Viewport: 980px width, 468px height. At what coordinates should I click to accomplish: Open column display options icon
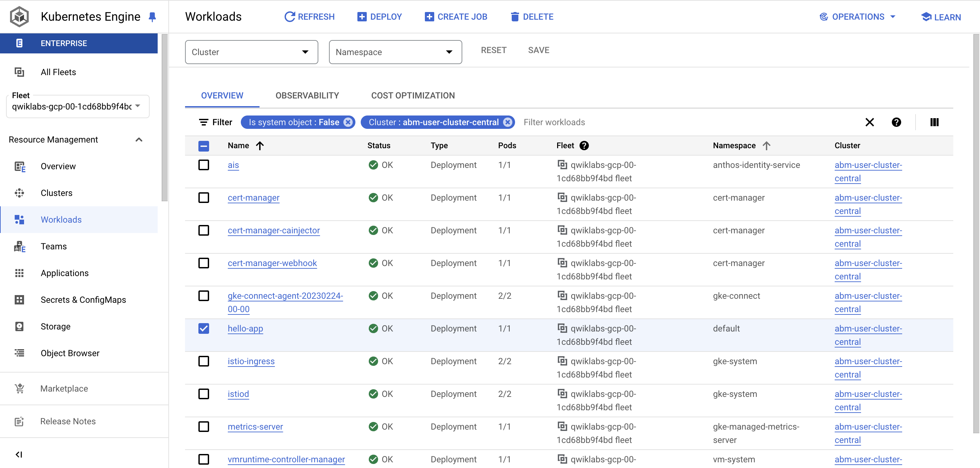point(934,122)
